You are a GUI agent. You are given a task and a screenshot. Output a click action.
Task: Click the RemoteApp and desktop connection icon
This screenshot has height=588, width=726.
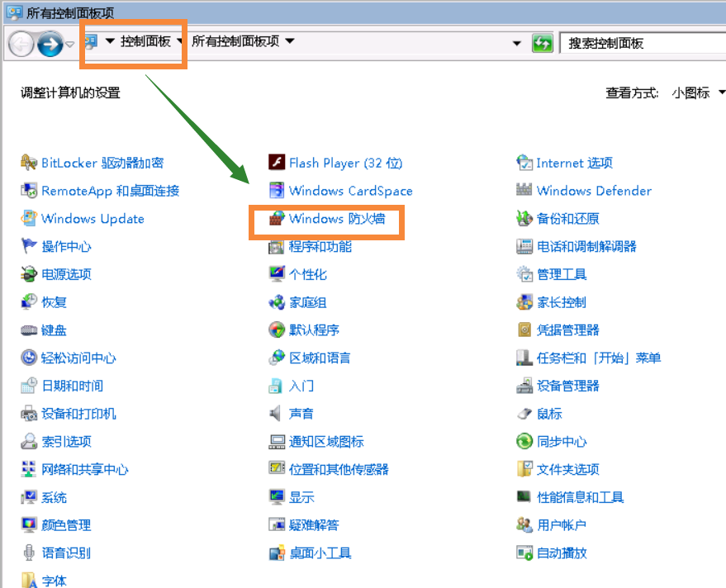coord(29,191)
